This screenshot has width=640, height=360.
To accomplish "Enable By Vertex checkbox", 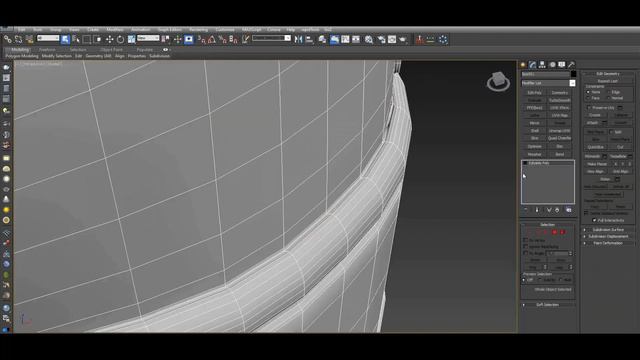I will (x=526, y=240).
